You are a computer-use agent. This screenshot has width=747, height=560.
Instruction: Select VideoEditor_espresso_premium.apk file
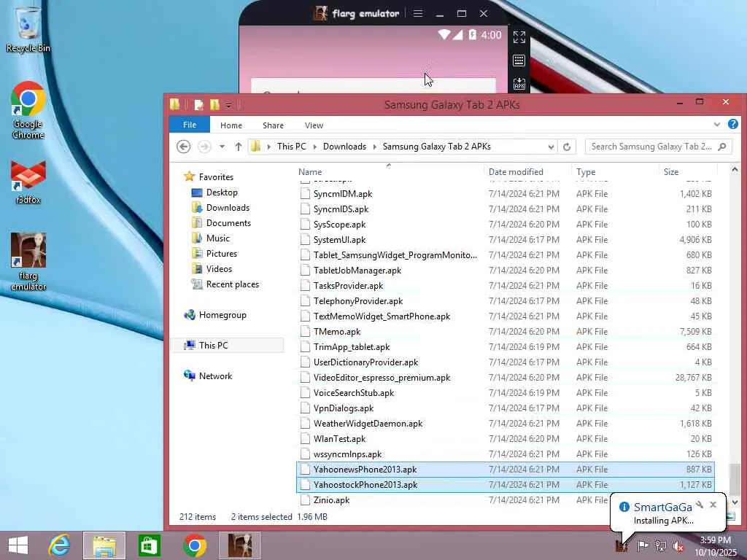tap(506, 378)
